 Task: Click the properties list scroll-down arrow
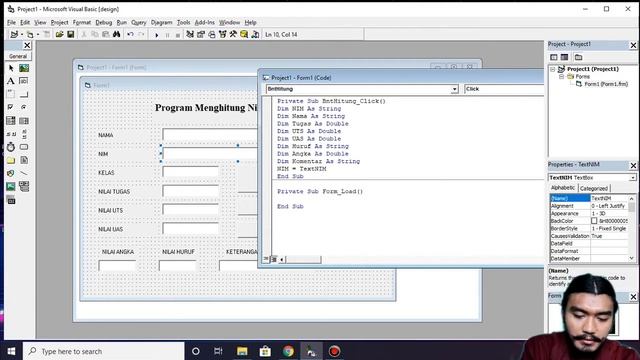[631, 258]
